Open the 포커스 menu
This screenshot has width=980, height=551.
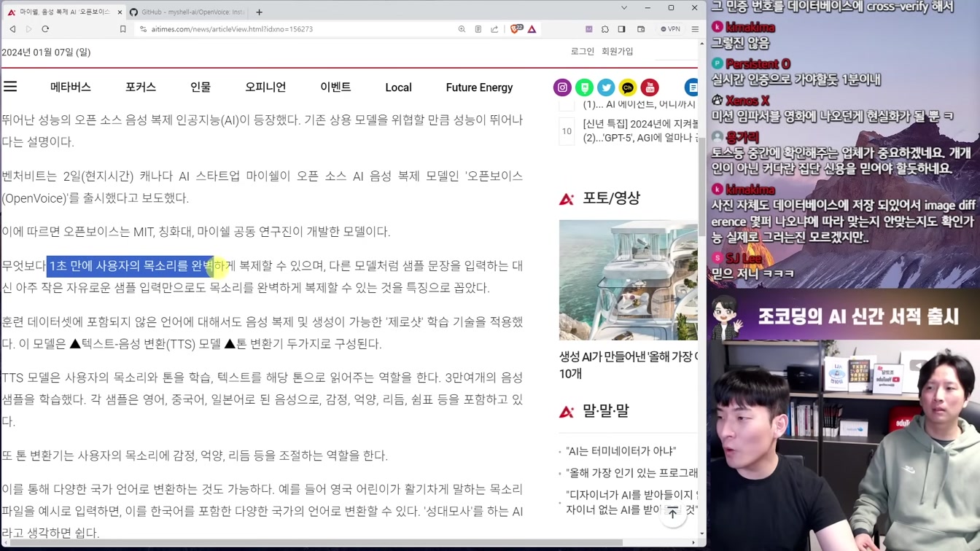[141, 87]
